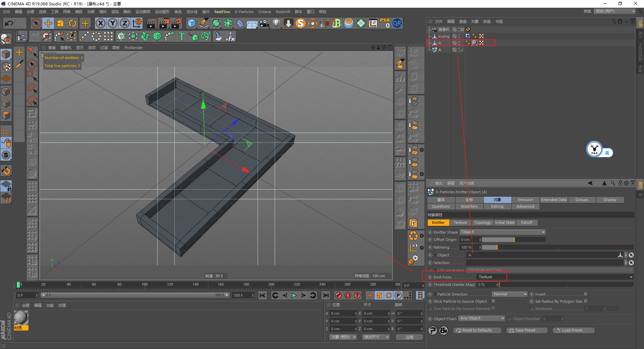The image size is (644, 349).
Task: Adjust the Retiming slider
Action: [557, 247]
